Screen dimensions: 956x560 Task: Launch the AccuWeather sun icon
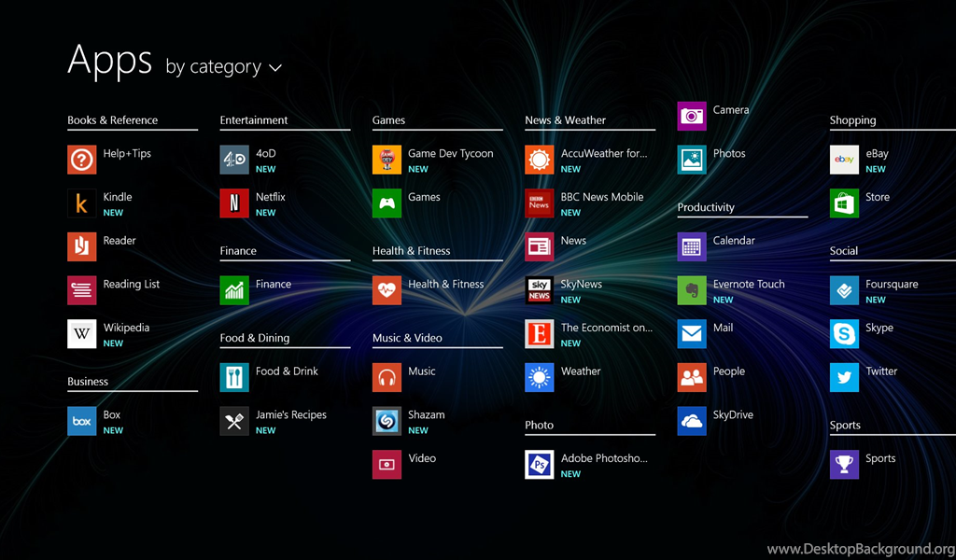coord(539,160)
